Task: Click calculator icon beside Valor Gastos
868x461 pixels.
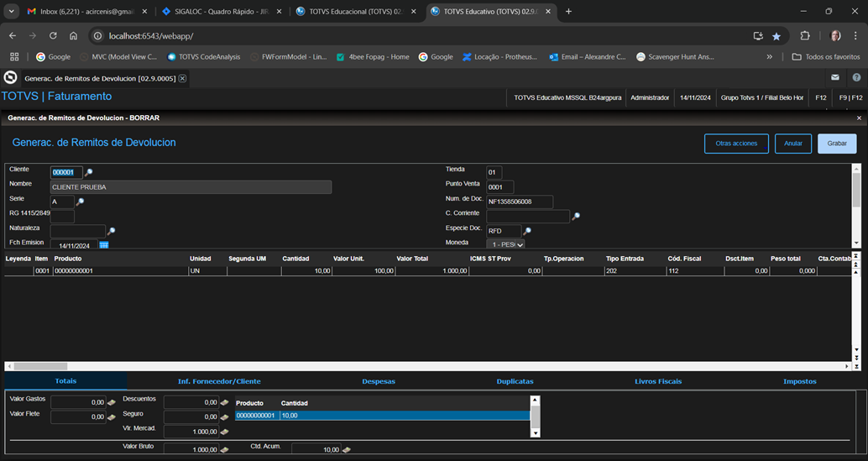Action: coord(112,402)
